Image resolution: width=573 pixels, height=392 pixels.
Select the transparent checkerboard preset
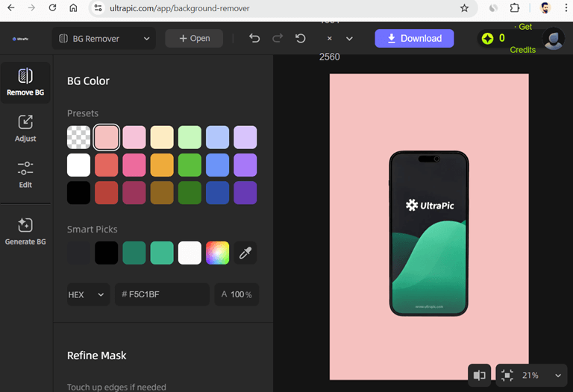[78, 137]
